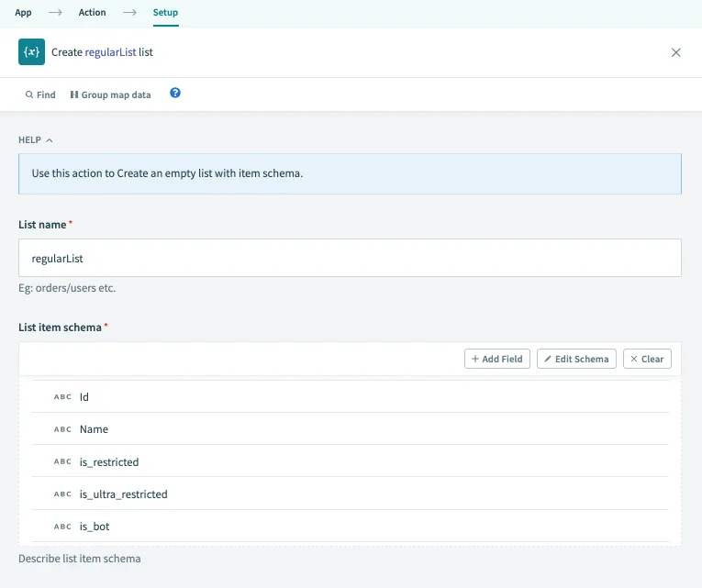Image resolution: width=702 pixels, height=588 pixels.
Task: Close the setup panel with X
Action: click(676, 52)
